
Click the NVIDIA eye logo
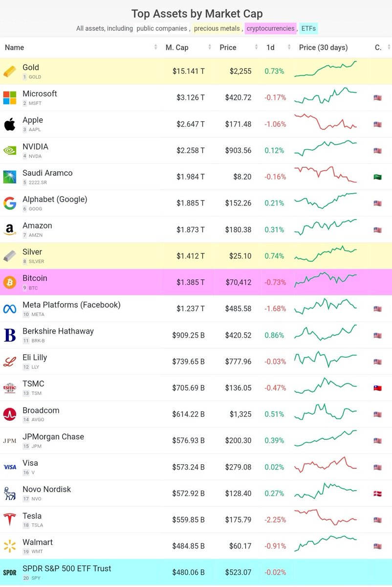[10, 150]
